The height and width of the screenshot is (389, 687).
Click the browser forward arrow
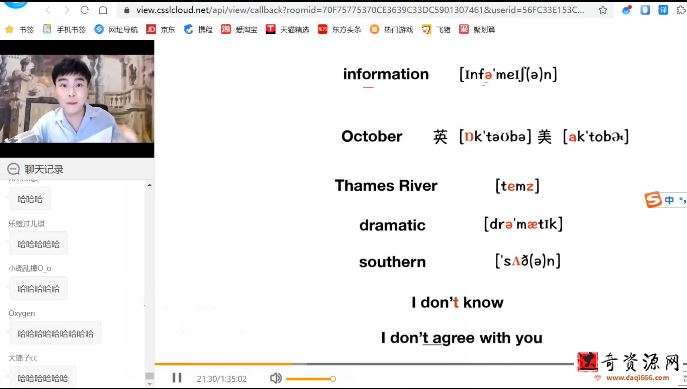pyautogui.click(x=67, y=10)
